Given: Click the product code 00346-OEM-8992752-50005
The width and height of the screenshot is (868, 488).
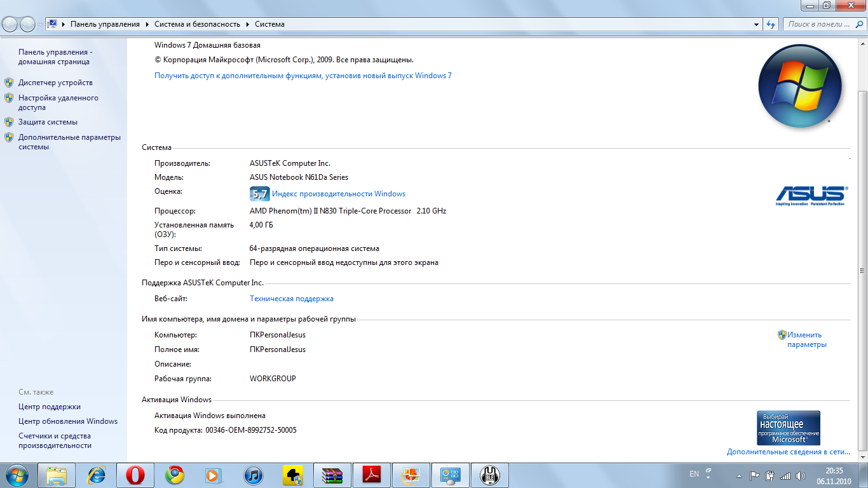Looking at the screenshot, I should [251, 430].
